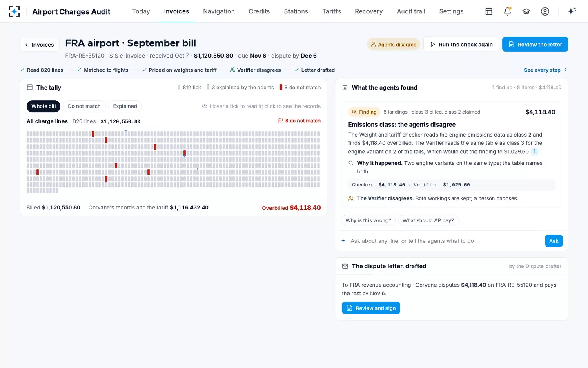Click the red flag icon above the grid
The image size is (588, 368).
pos(281,121)
